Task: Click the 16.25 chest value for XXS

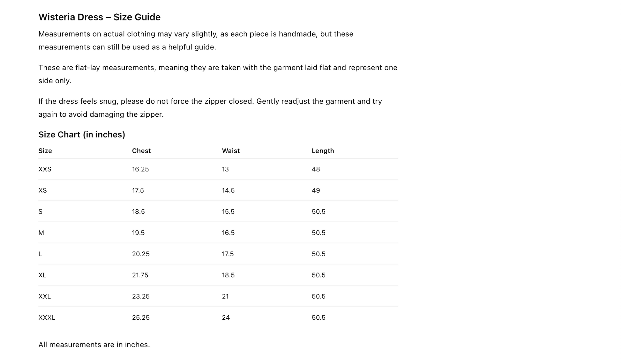Action: pyautogui.click(x=140, y=169)
